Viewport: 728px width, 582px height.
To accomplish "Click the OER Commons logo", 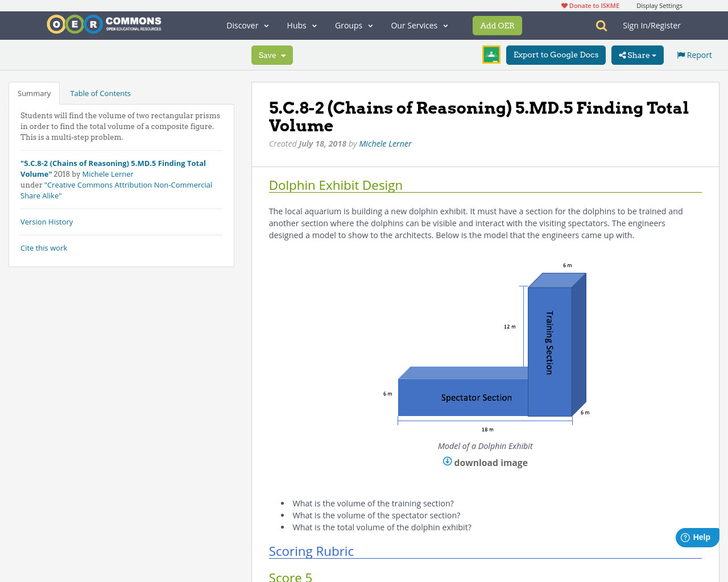I will pyautogui.click(x=104, y=24).
